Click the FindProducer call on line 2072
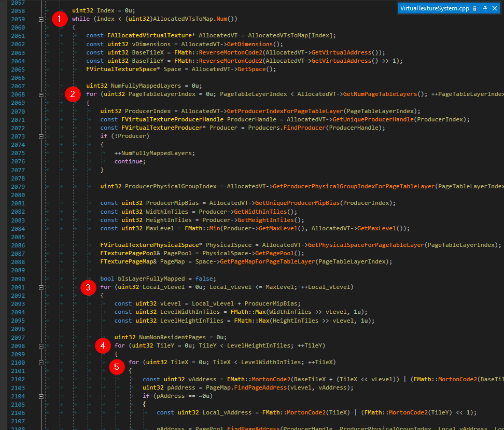This screenshot has height=430, width=504. pos(304,128)
